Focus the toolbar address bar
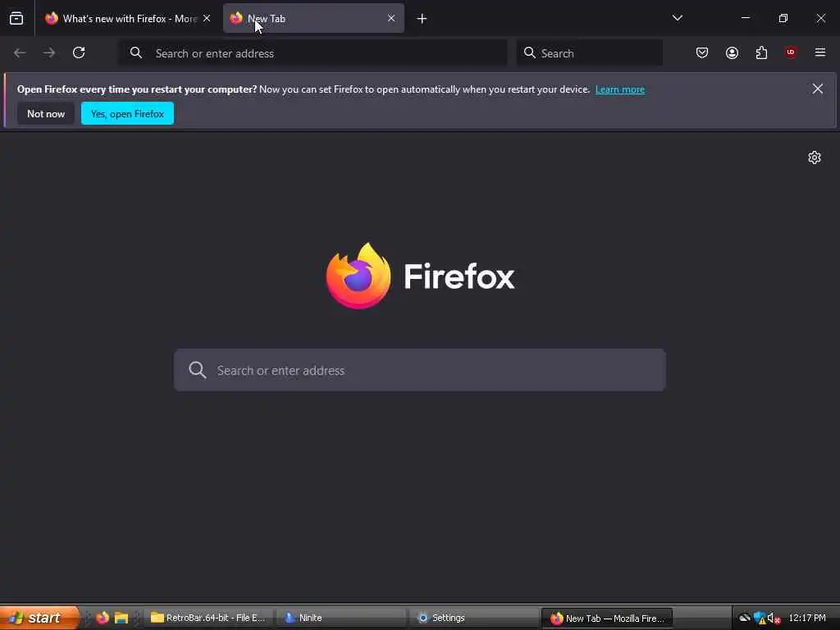Screen dimensions: 840x630 click(313, 53)
